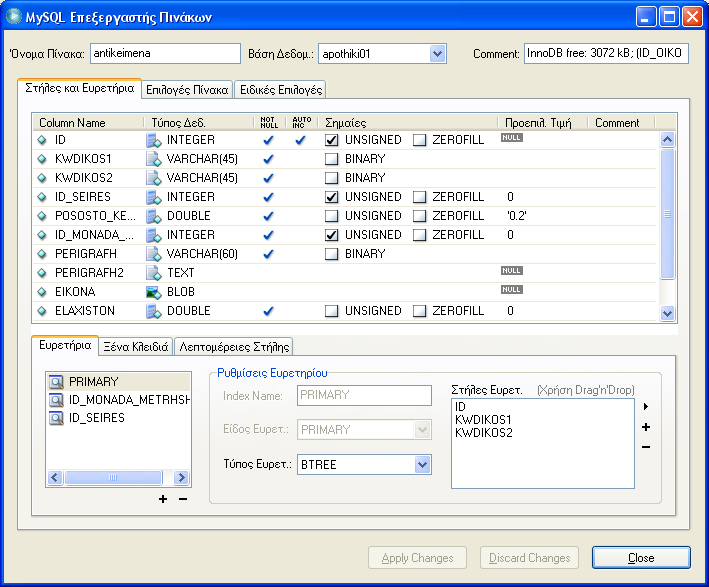Toggle UNSIGNED checkbox for ID_SEIRES
This screenshot has width=709, height=587.
click(331, 197)
